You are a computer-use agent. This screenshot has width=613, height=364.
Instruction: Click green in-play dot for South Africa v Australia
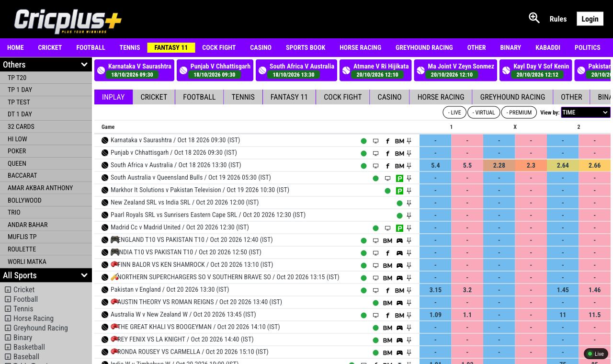tap(363, 166)
